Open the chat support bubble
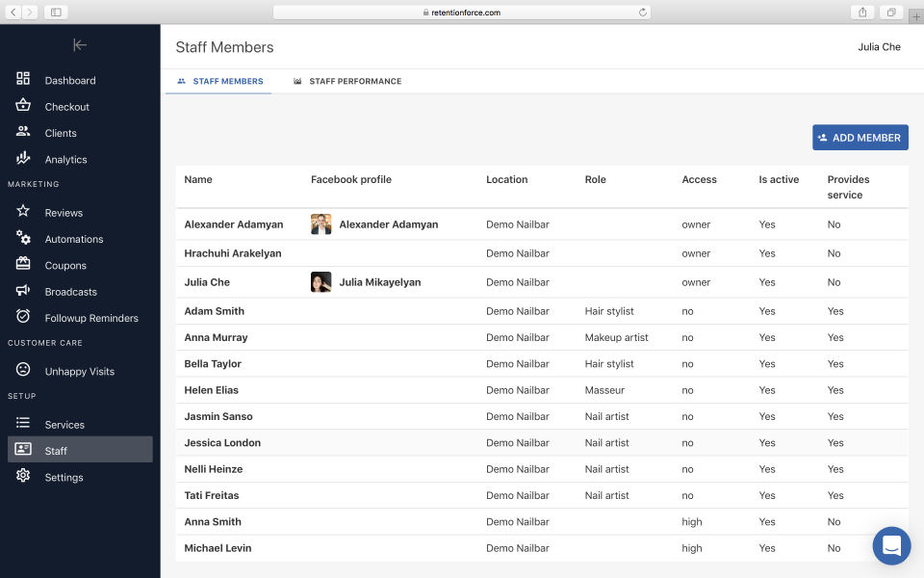The image size is (924, 578). coord(891,545)
